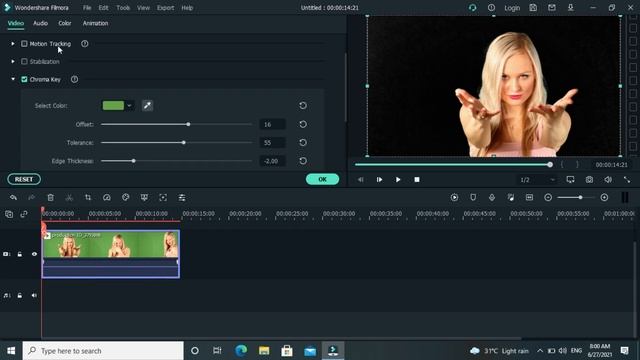Open Motion Tracking help info
The image size is (640, 360).
pyautogui.click(x=84, y=44)
